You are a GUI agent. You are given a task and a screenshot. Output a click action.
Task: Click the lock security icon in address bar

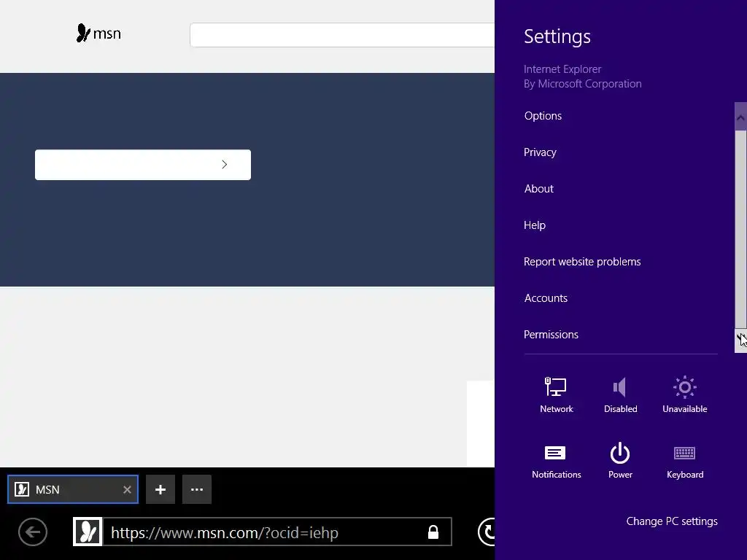(433, 532)
